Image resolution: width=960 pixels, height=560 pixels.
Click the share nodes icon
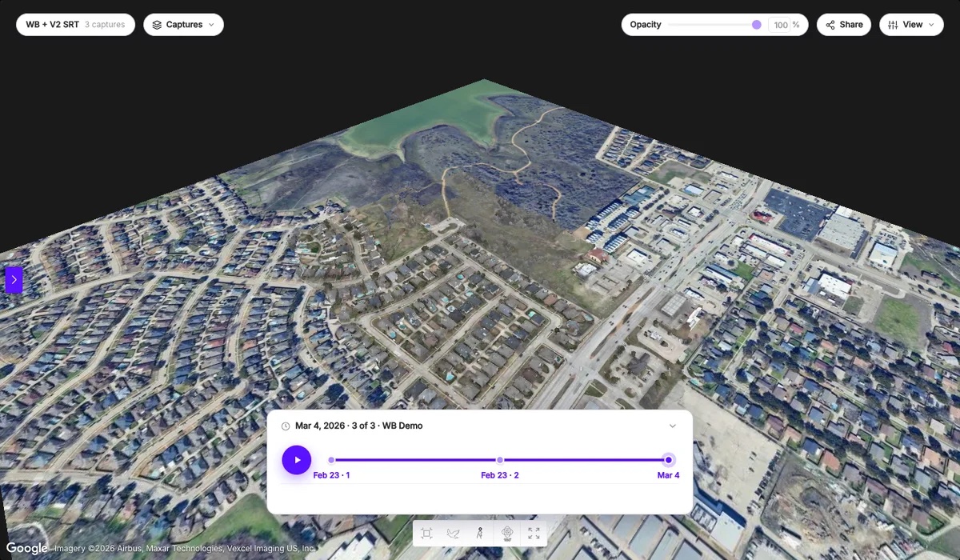tap(830, 25)
